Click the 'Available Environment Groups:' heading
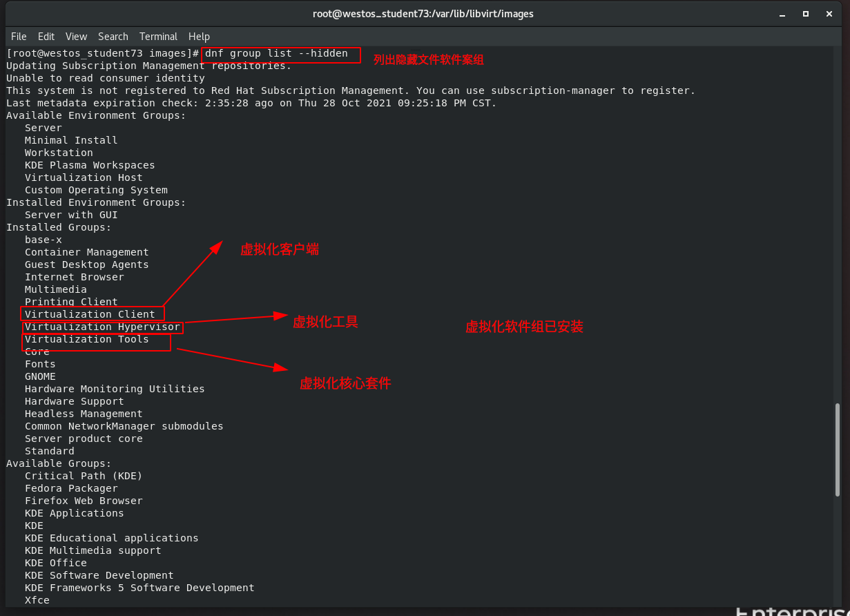This screenshot has width=850, height=616. click(x=96, y=115)
